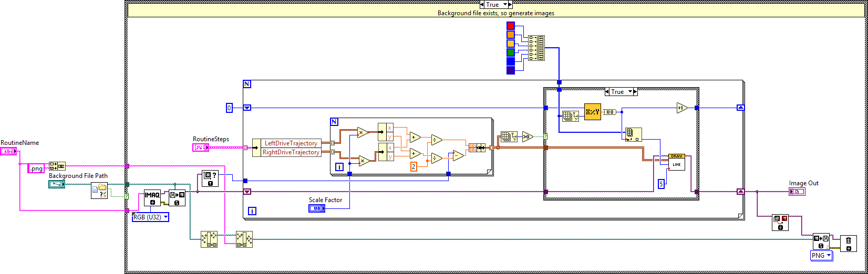Select the orange X/Y node in inner case

592,112
